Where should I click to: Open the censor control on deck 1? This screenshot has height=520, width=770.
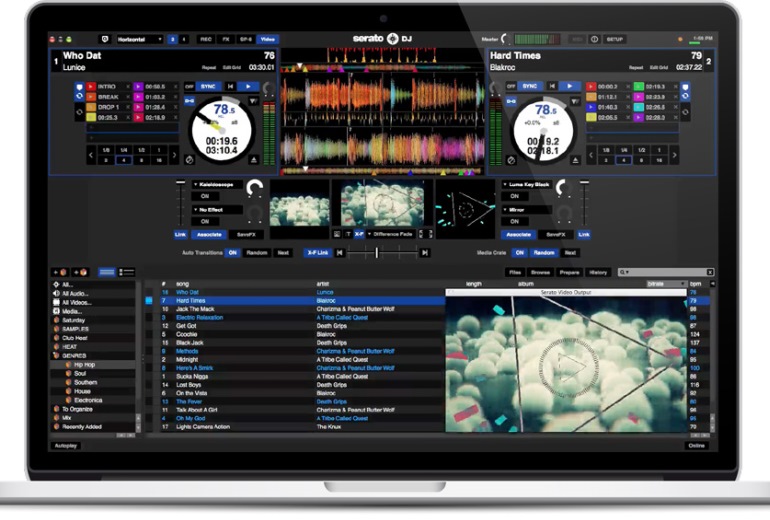click(189, 160)
